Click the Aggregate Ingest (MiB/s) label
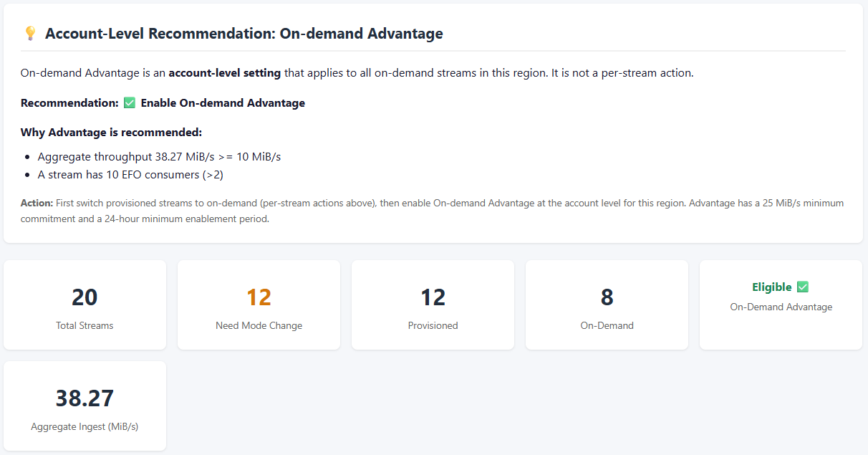Image resolution: width=868 pixels, height=455 pixels. [85, 426]
